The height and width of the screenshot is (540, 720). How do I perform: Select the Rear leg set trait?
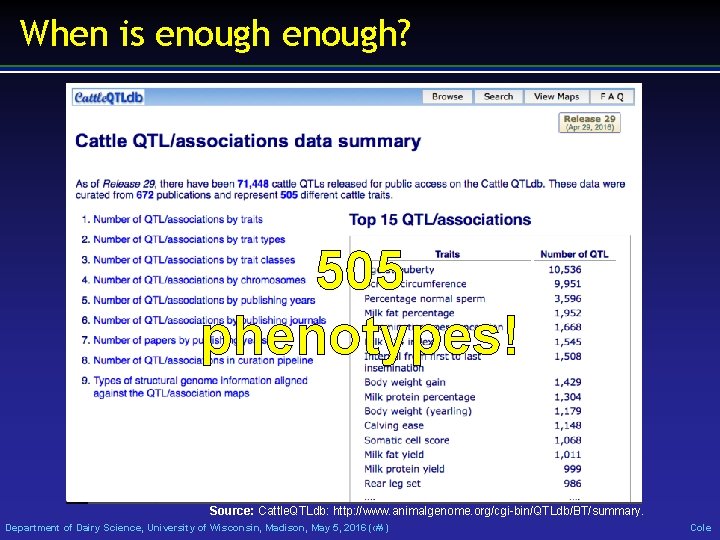(x=392, y=484)
